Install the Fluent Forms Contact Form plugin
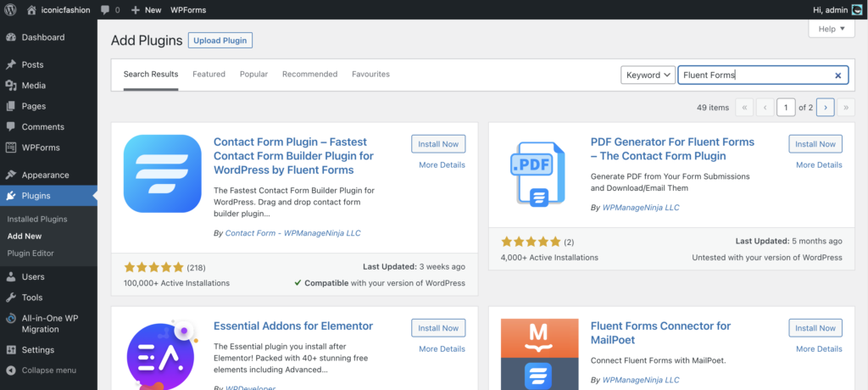 tap(437, 144)
